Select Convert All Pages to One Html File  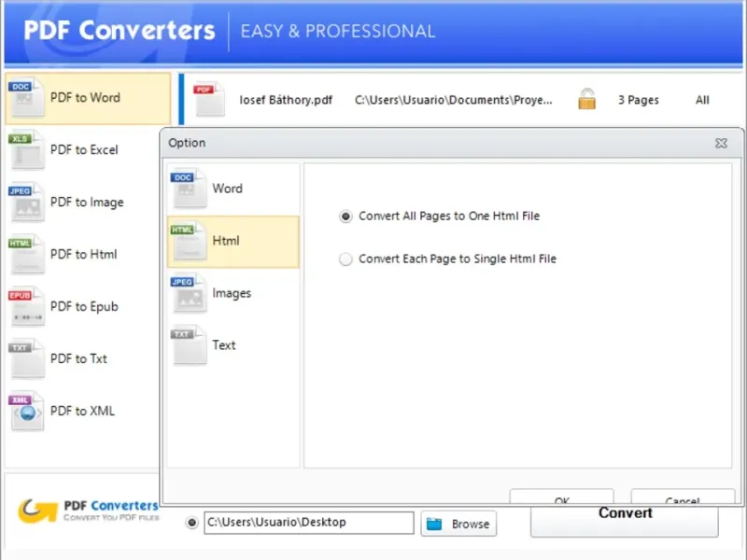coord(345,217)
